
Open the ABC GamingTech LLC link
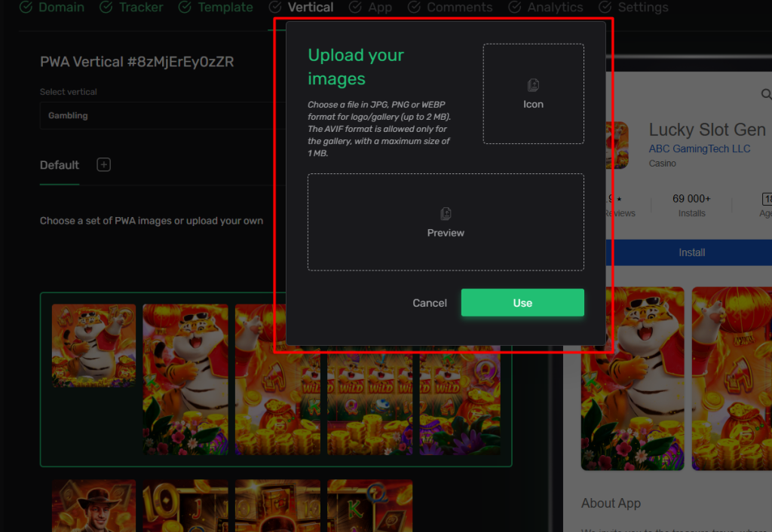click(x=699, y=148)
